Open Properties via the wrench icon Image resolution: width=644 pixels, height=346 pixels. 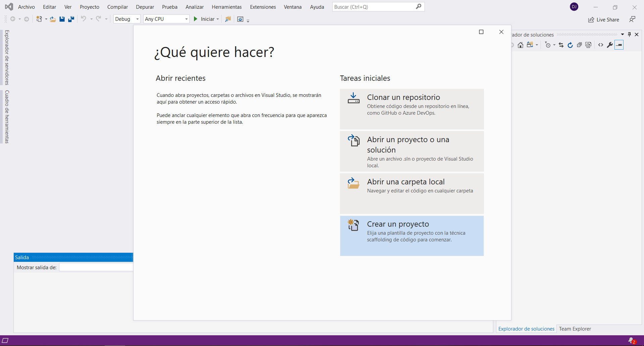(610, 45)
